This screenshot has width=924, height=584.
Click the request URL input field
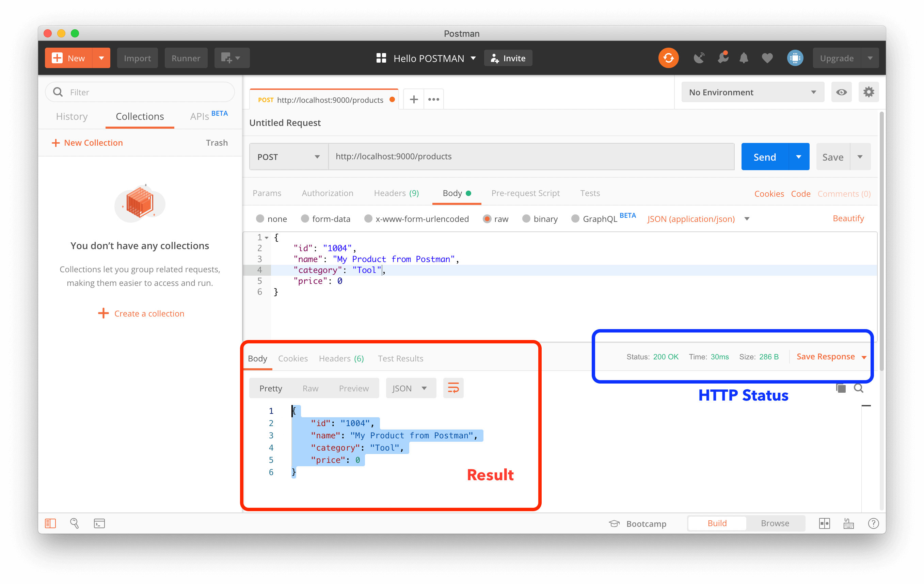(x=531, y=157)
